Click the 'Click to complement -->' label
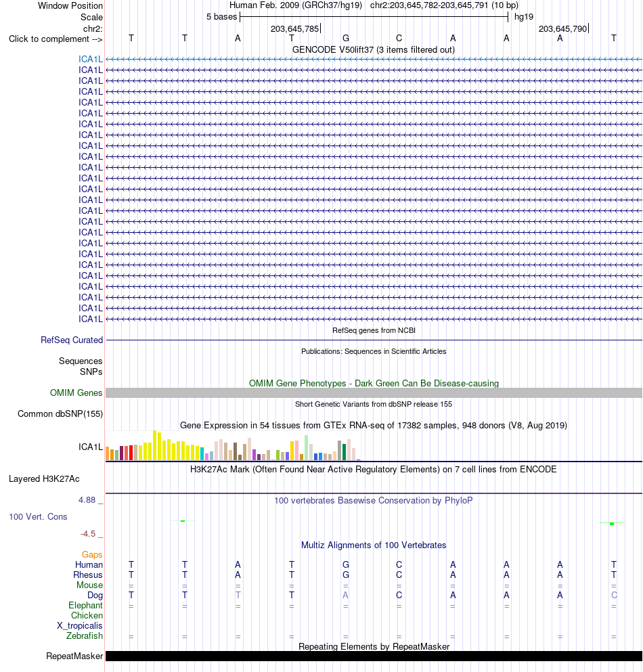 coord(56,39)
